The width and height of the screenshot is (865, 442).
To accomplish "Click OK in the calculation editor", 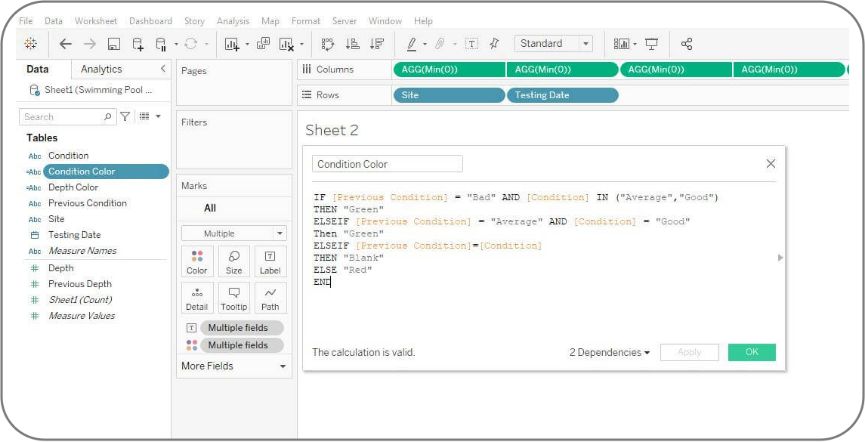I will 752,352.
